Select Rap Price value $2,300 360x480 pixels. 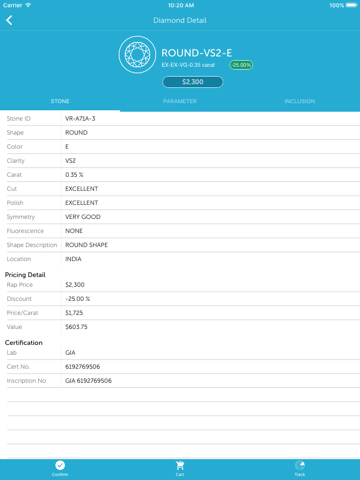(75, 285)
